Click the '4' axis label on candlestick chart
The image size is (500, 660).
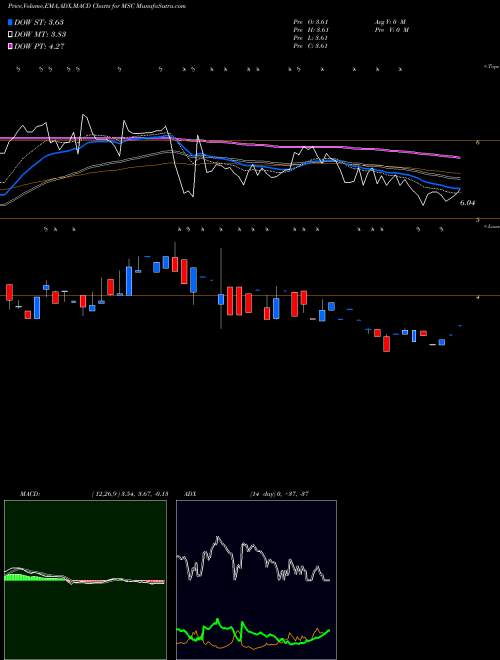click(478, 298)
